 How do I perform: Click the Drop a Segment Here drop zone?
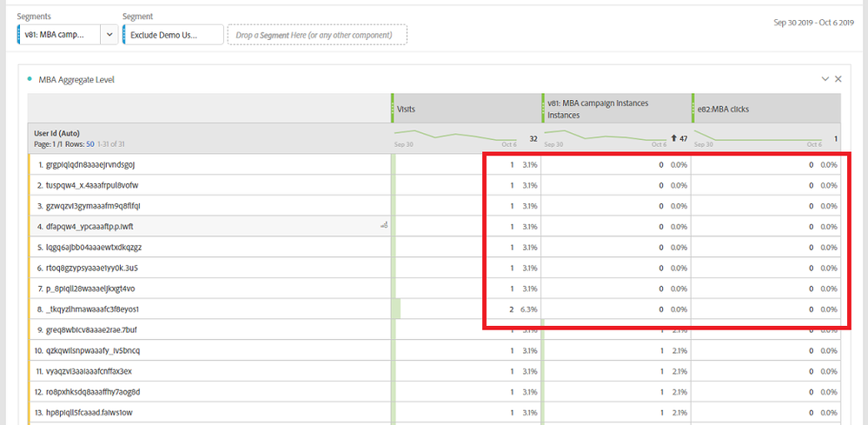tap(317, 35)
